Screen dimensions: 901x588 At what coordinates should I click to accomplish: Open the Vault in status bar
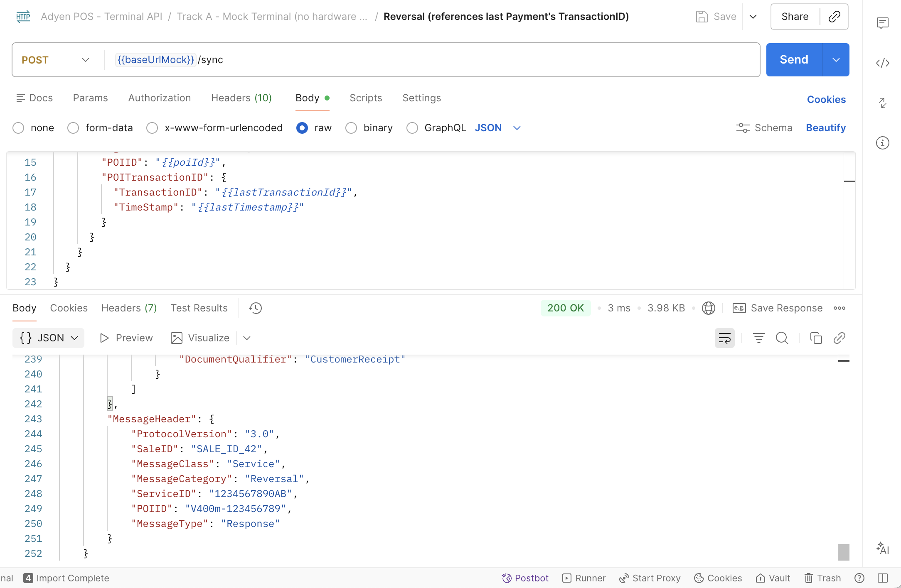pos(773,578)
